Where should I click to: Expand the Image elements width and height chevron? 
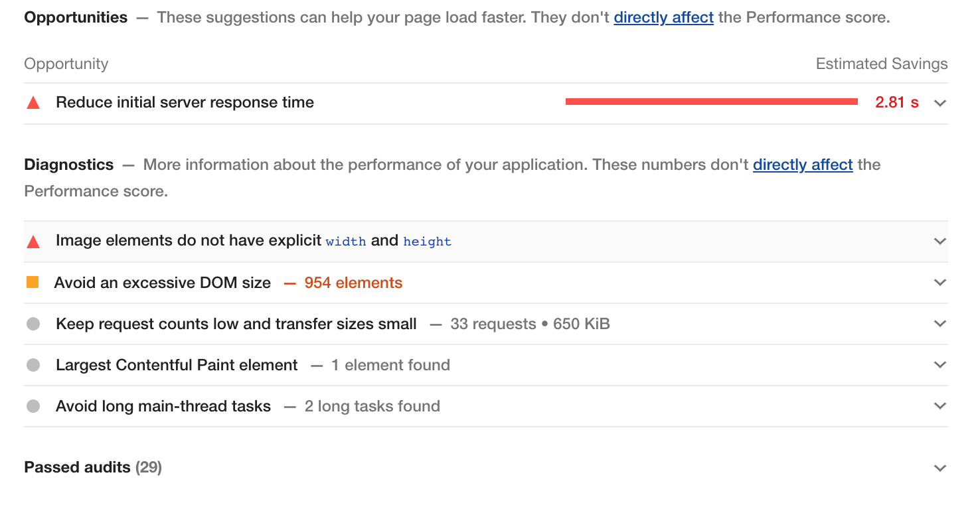click(x=939, y=242)
